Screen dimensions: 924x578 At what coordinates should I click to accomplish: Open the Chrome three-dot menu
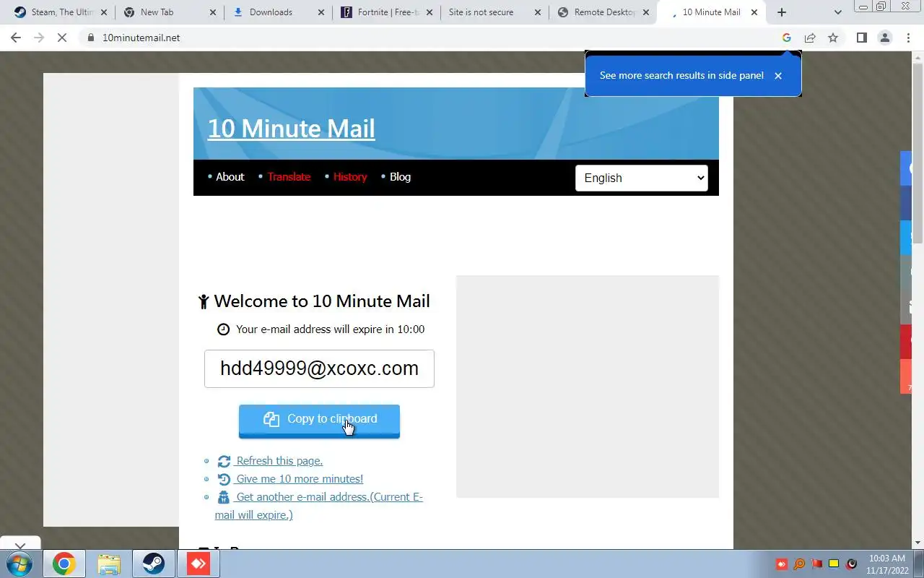tap(908, 38)
